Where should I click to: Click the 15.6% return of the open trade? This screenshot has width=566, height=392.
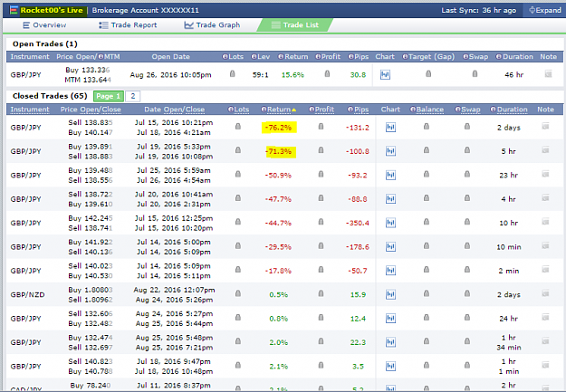click(x=293, y=75)
